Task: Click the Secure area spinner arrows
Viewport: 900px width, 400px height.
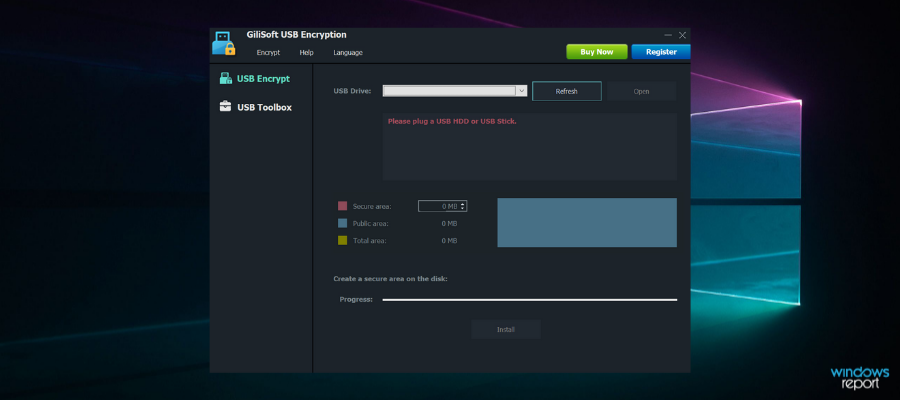Action: pos(463,206)
